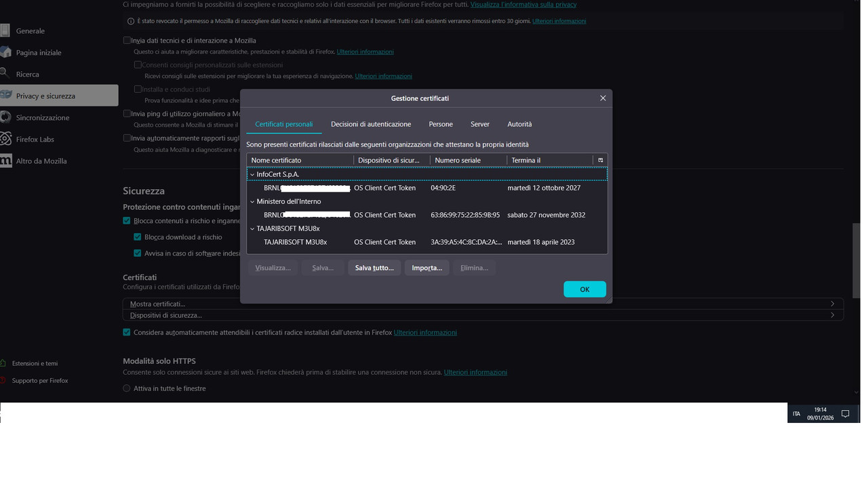Switch to Persone tab
Image resolution: width=868 pixels, height=488 pixels.
pyautogui.click(x=441, y=124)
